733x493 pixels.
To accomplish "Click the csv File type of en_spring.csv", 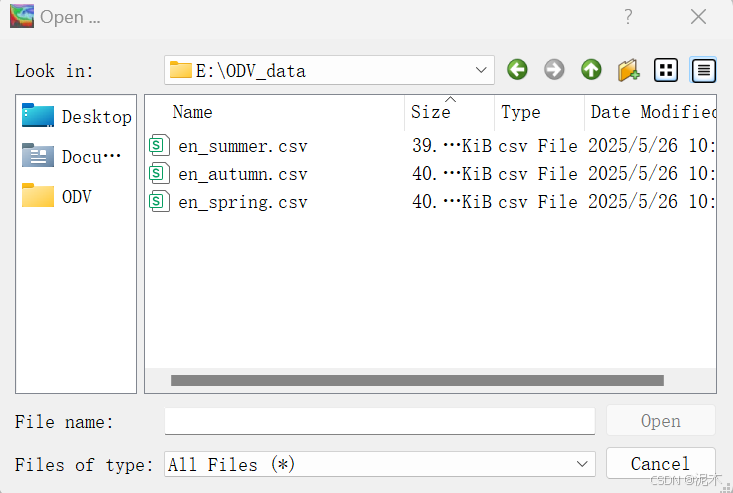I will click(538, 202).
